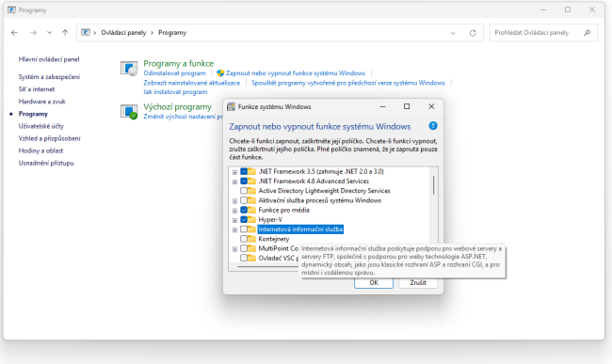
Task: Enable Internetová informační služba checkbox
Action: [x=244, y=229]
